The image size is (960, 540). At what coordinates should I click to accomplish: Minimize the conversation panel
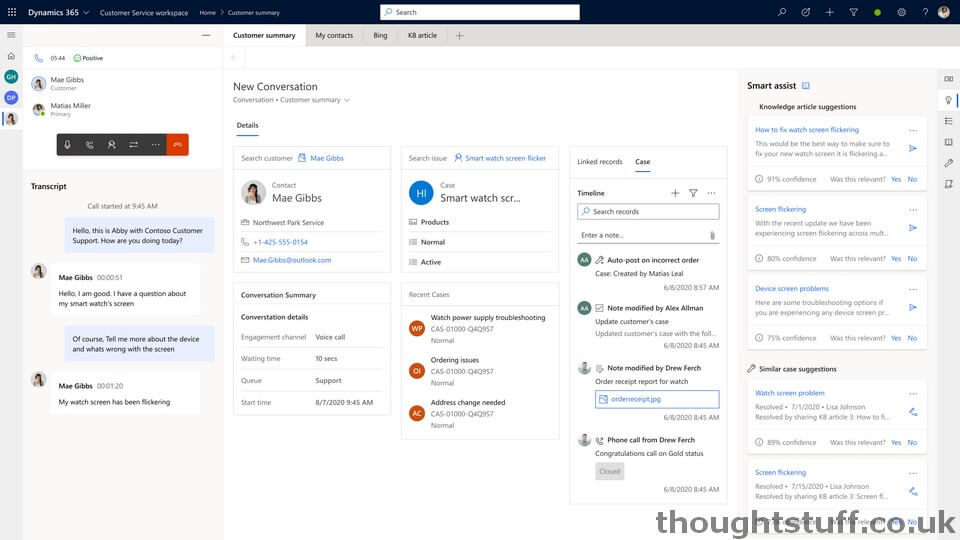206,36
